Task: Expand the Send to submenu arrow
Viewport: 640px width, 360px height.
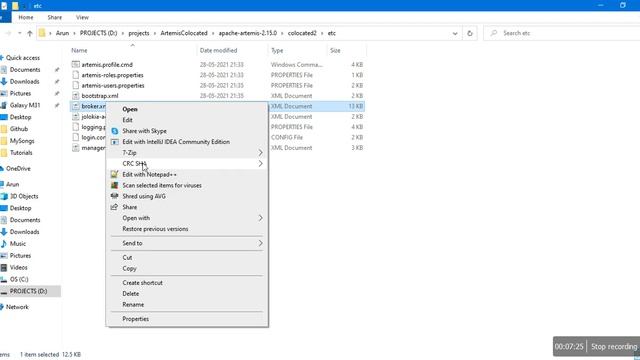Action: 260,243
